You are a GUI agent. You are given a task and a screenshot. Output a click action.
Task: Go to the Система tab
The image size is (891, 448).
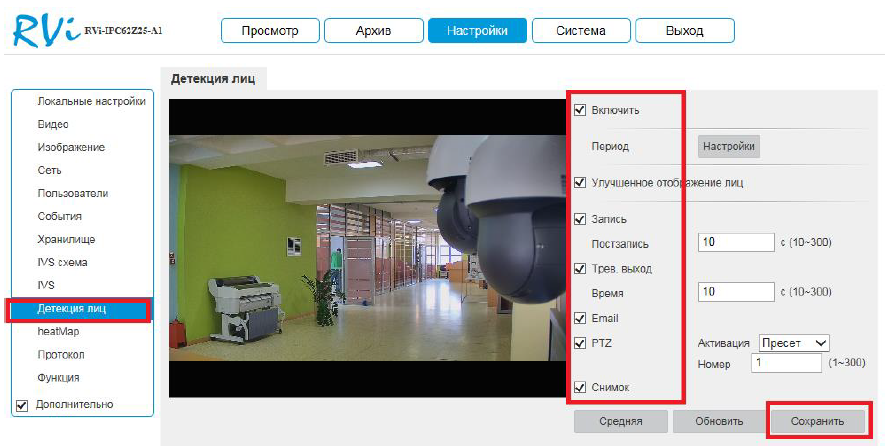point(580,31)
